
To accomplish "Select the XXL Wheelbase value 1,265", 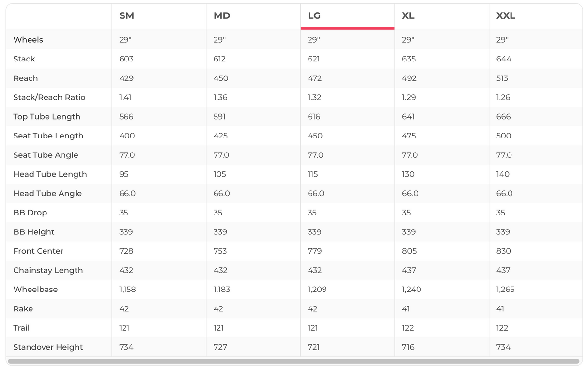I will (505, 290).
